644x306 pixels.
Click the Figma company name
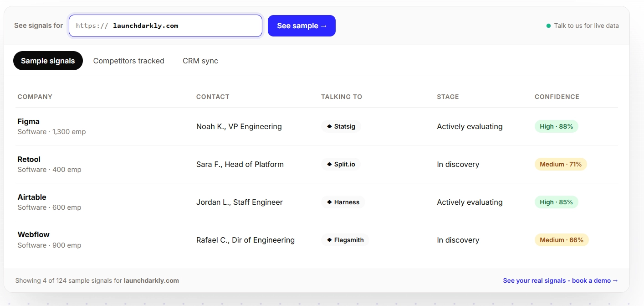pos(28,121)
